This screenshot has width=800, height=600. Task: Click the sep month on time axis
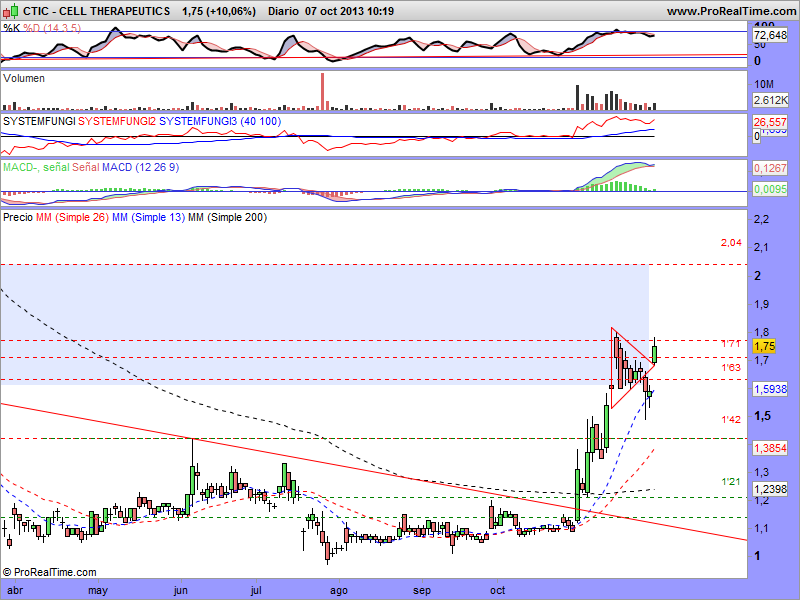pos(422,590)
